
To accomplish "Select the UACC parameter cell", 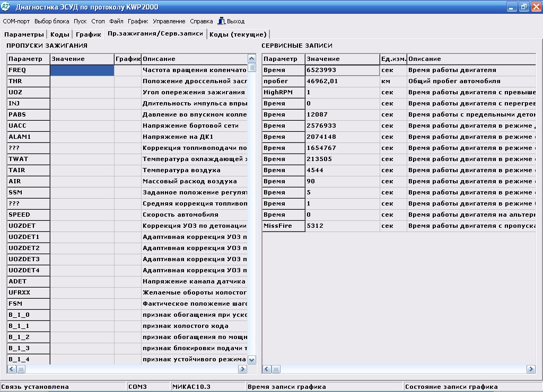I will (x=29, y=126).
